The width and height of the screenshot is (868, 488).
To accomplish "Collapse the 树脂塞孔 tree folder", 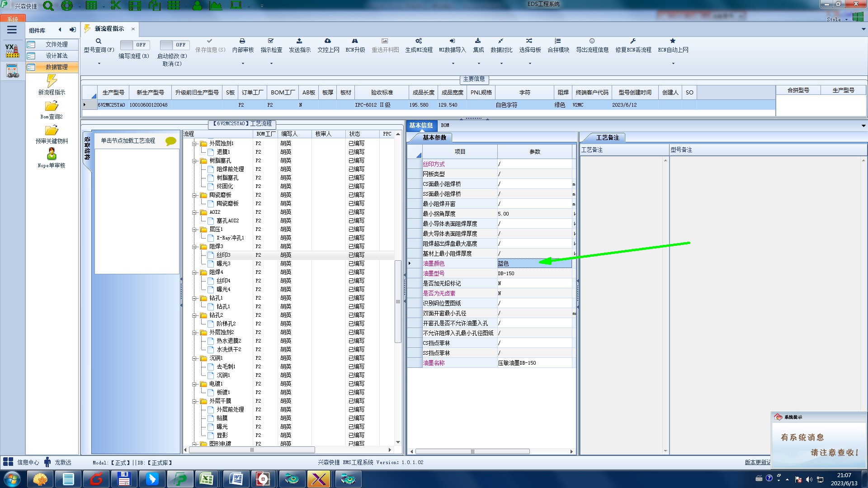I will point(194,161).
